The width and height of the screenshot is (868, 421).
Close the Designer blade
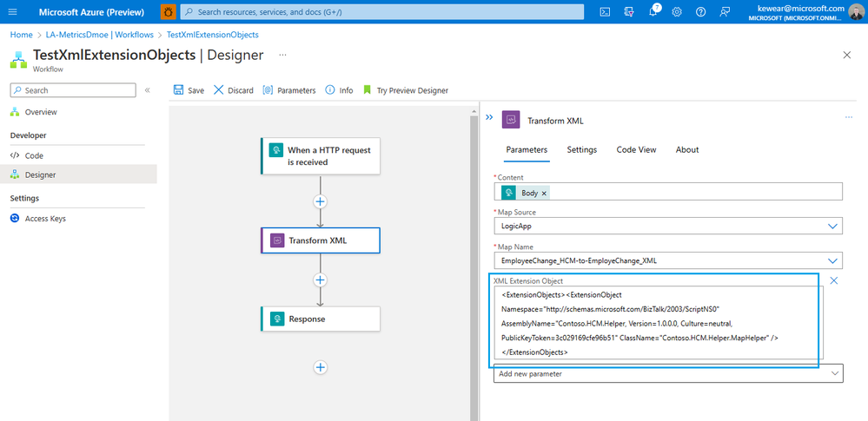846,55
